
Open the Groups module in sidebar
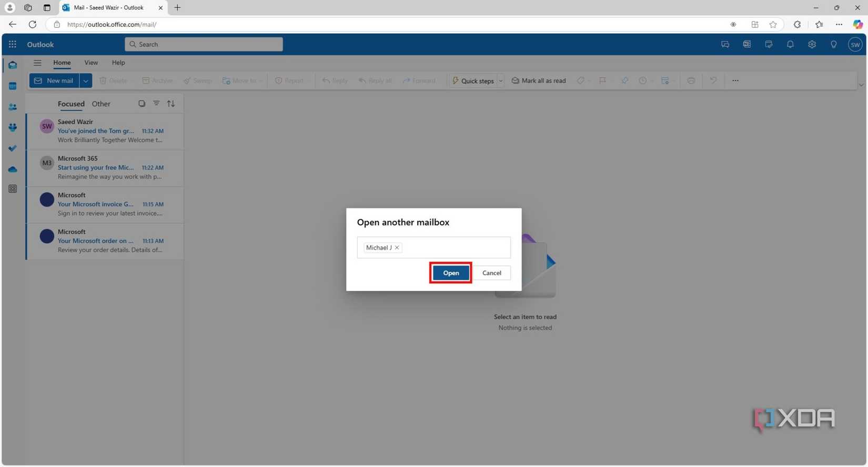(x=13, y=127)
